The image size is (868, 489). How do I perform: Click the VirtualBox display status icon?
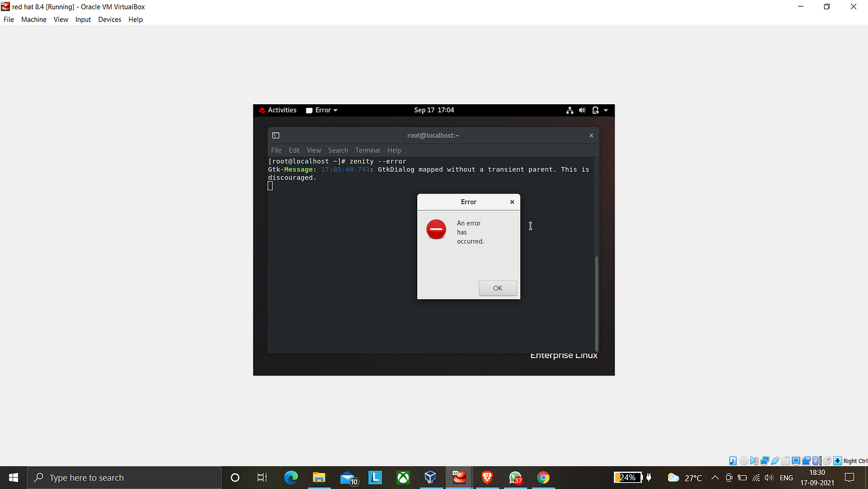pos(795,460)
